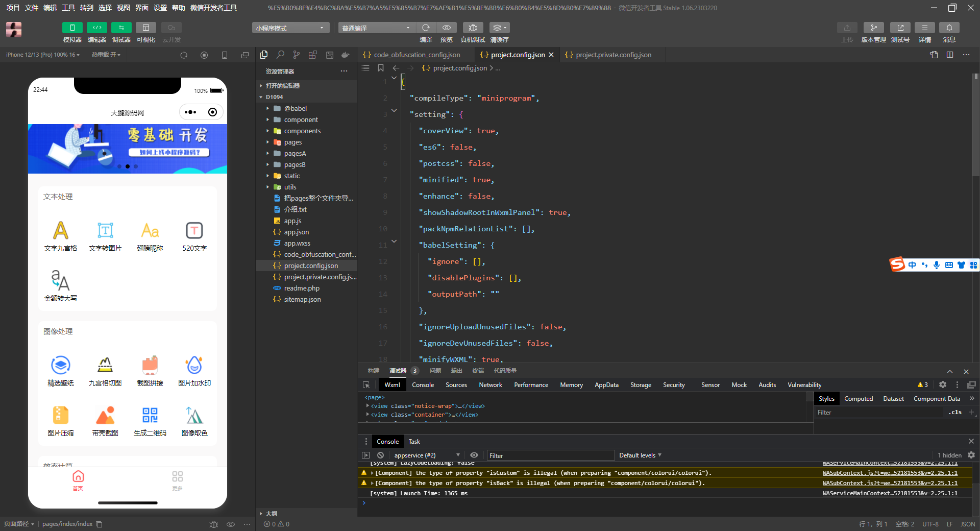Expand the pagesA folder
The image size is (980, 531).
coord(295,153)
